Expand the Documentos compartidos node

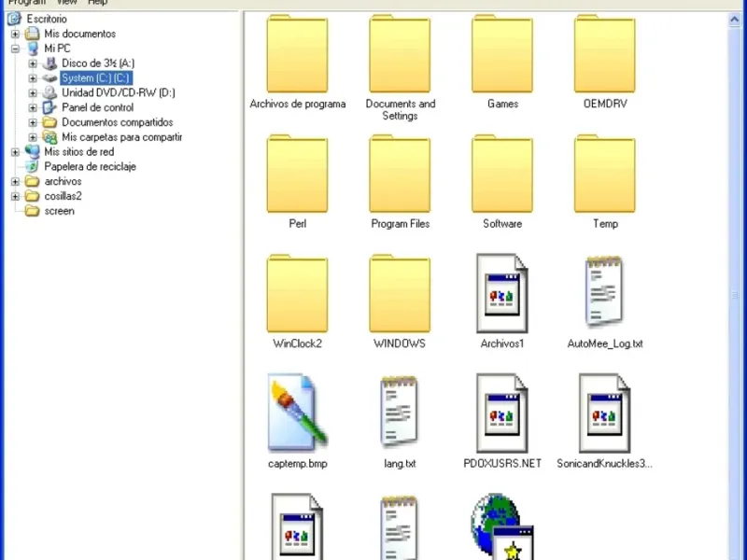33,122
